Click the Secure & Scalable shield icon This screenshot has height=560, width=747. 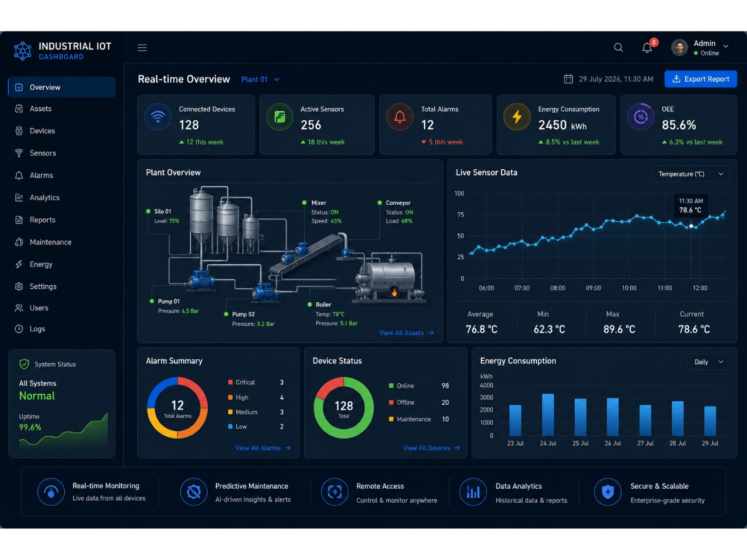click(x=608, y=492)
